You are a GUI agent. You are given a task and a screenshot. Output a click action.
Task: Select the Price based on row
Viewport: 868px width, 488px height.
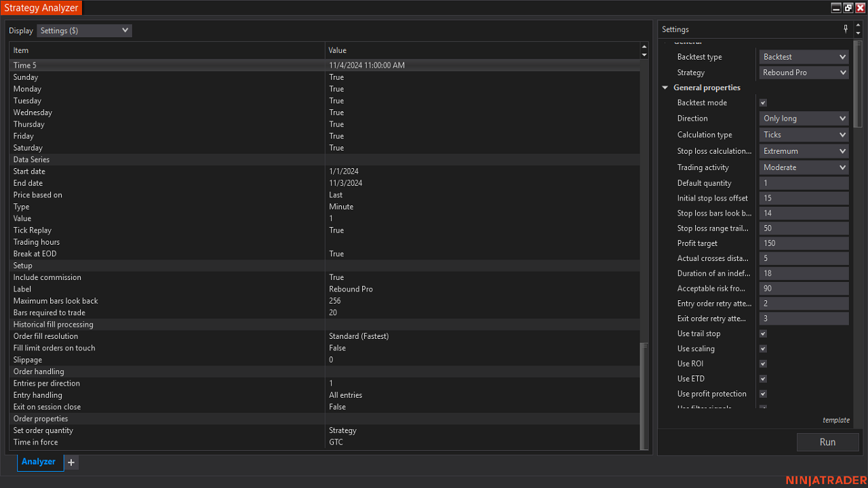coord(325,195)
